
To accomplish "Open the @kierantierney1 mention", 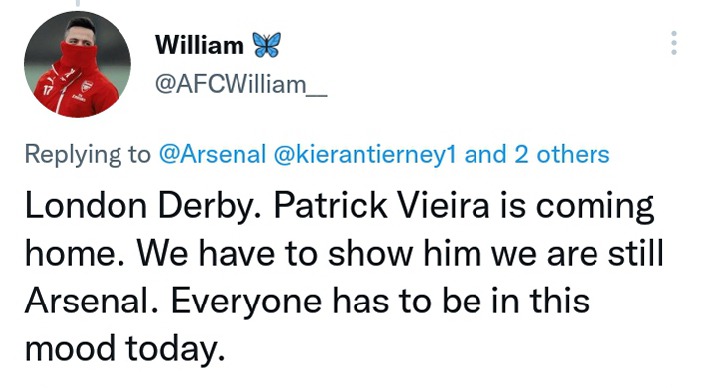I will tap(364, 154).
